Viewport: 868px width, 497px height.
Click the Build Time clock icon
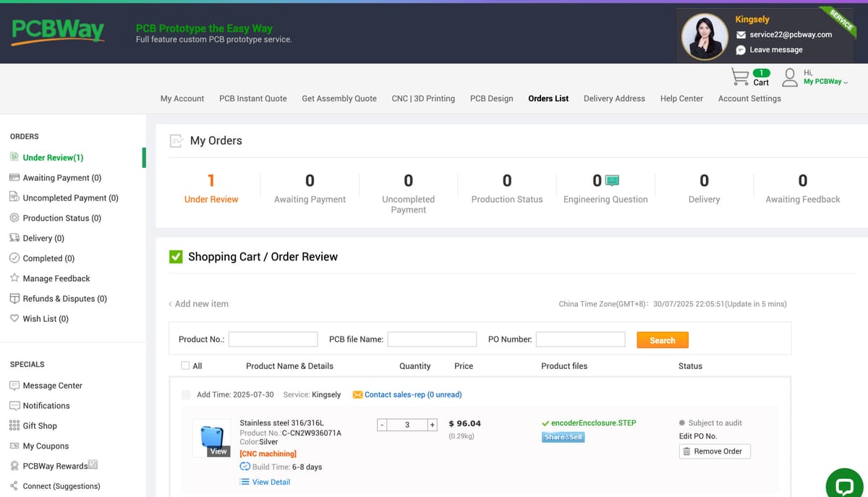tap(244, 467)
